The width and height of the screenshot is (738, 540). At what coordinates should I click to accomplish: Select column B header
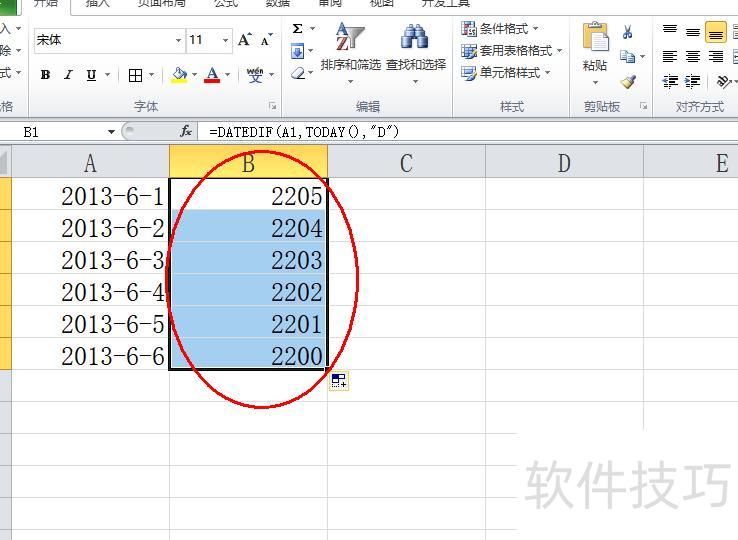click(249, 161)
